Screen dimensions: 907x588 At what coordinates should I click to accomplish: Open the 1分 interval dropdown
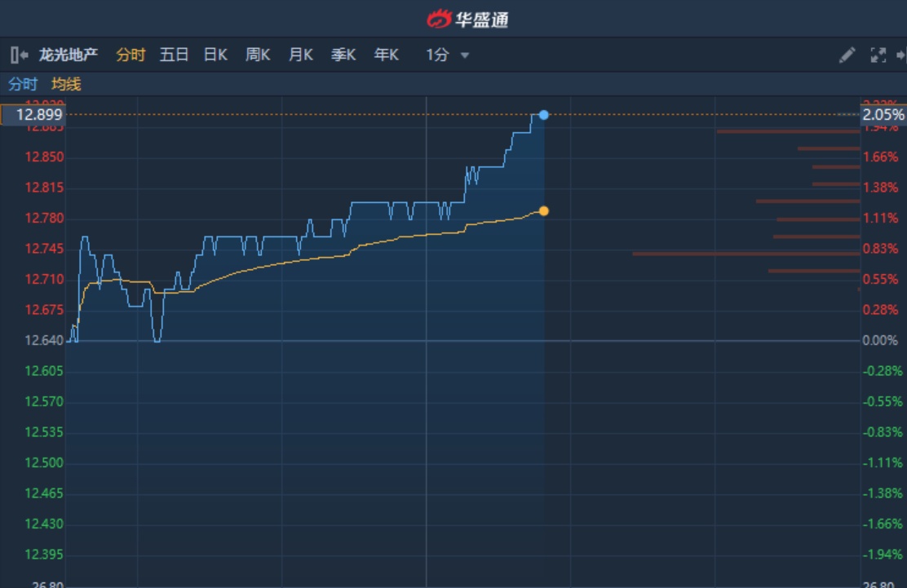(x=438, y=55)
